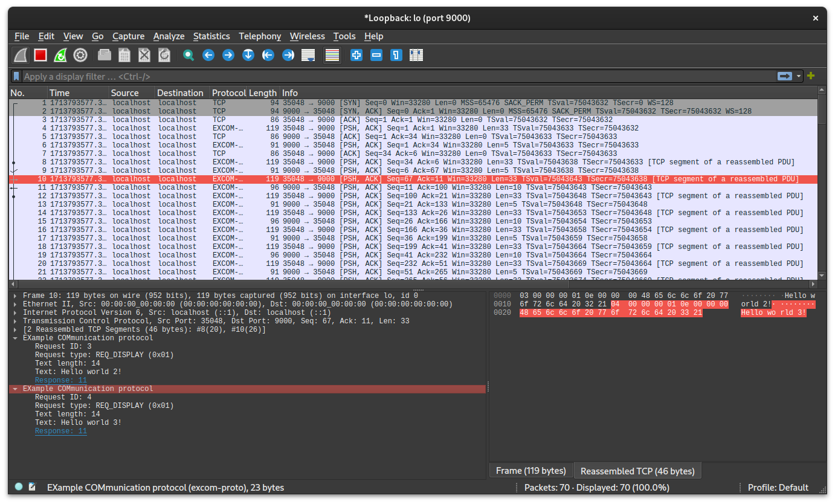835x504 pixels.
Task: Open the Edit menu
Action: pos(47,36)
